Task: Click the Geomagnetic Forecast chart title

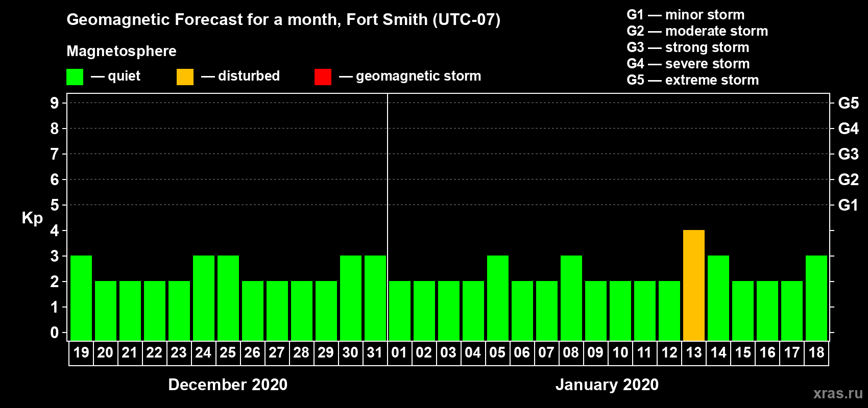Action: click(283, 20)
